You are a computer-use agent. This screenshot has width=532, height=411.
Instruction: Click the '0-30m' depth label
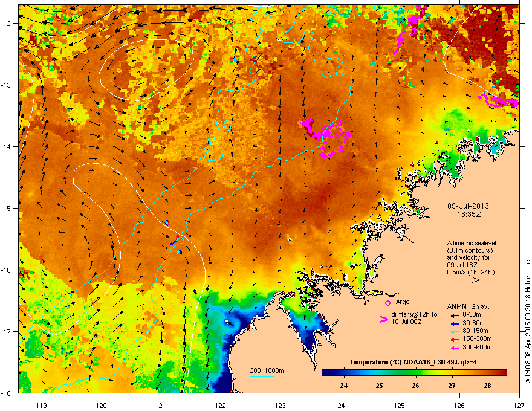point(472,315)
